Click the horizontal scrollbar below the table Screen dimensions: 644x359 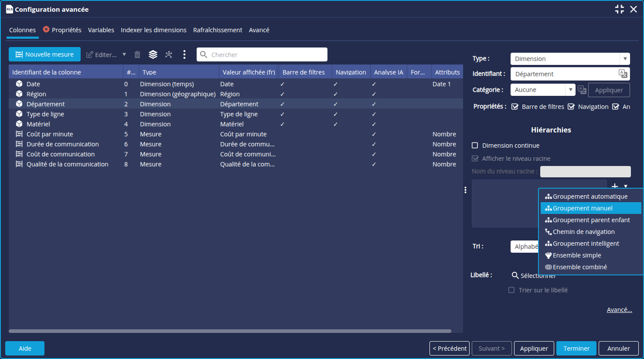coord(230,331)
